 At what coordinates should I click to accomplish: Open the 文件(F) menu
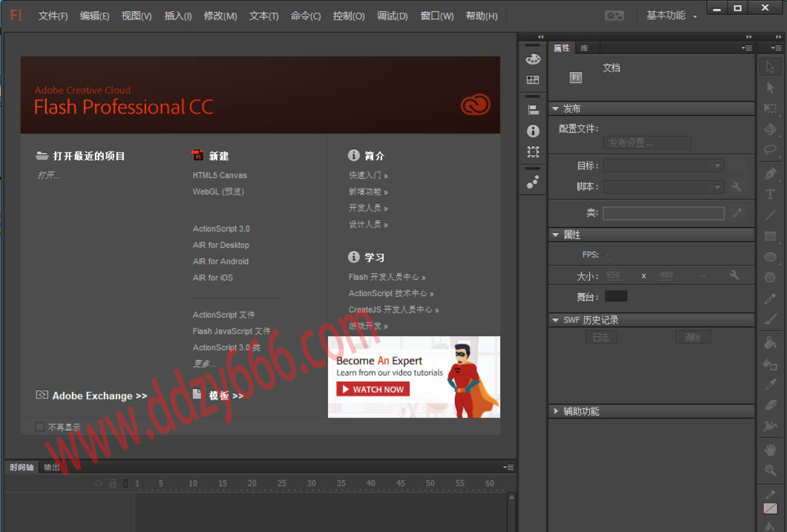coord(53,16)
